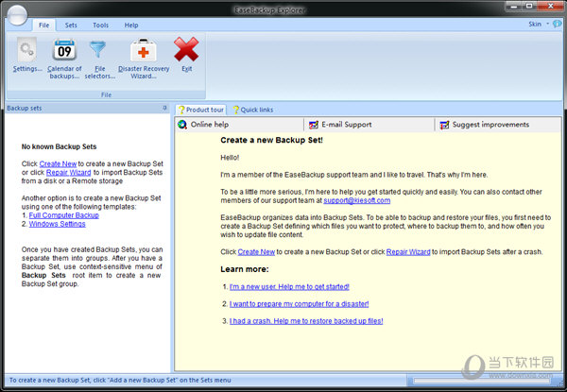Maximize the EaseBackup Explorer window
The height and width of the screenshot is (392, 567).
pos(529,7)
